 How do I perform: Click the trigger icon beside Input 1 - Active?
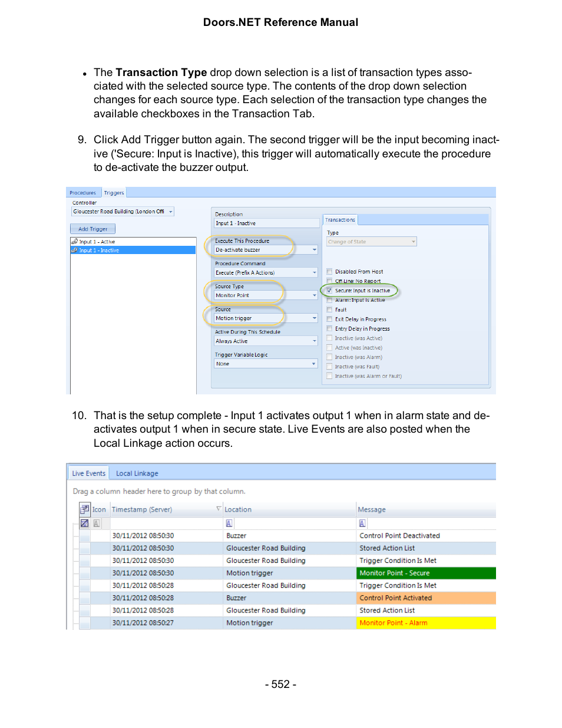(75, 242)
